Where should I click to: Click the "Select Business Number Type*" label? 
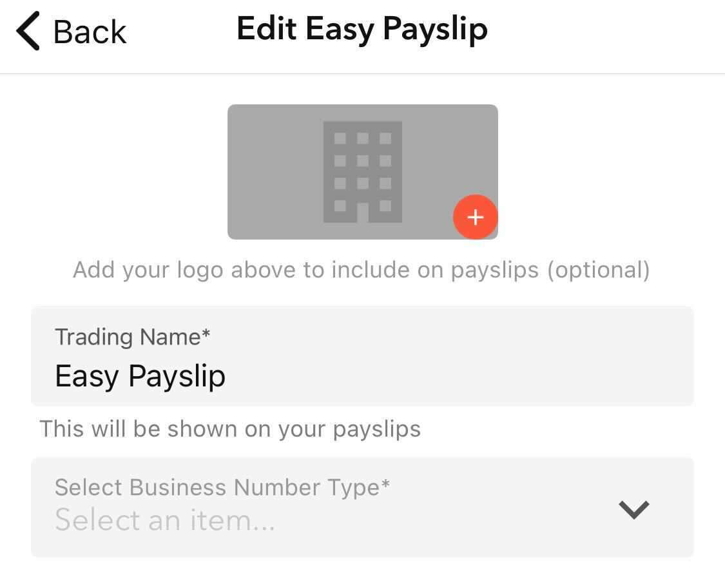[x=222, y=487]
